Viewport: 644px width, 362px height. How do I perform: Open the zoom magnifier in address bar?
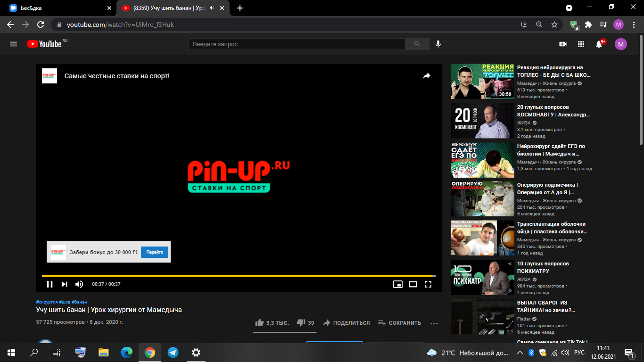coord(539,25)
